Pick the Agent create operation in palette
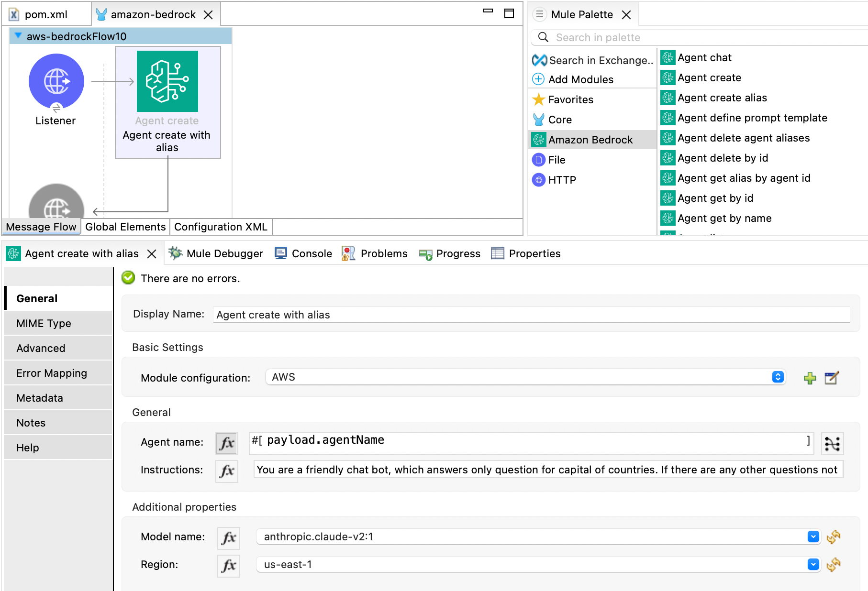This screenshot has height=591, width=868. pyautogui.click(x=701, y=77)
